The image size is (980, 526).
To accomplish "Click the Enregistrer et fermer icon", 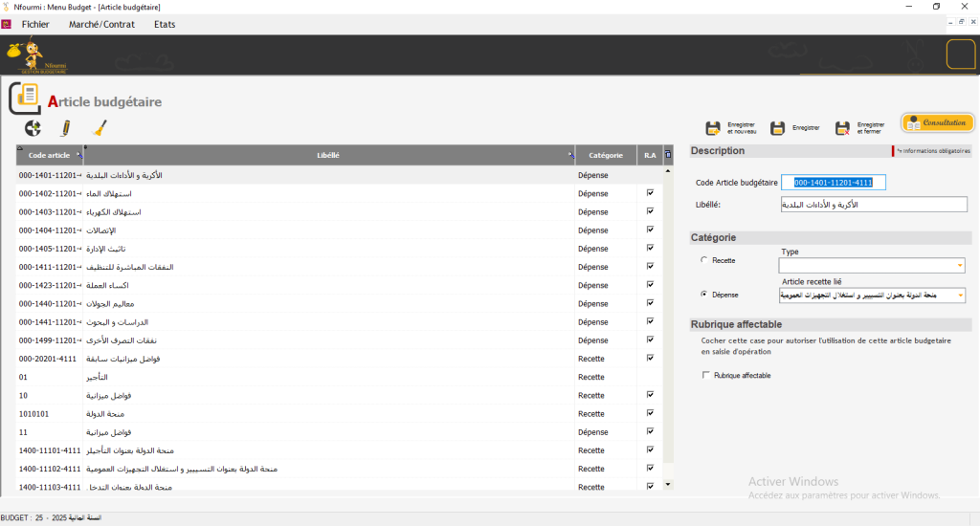I will click(843, 128).
